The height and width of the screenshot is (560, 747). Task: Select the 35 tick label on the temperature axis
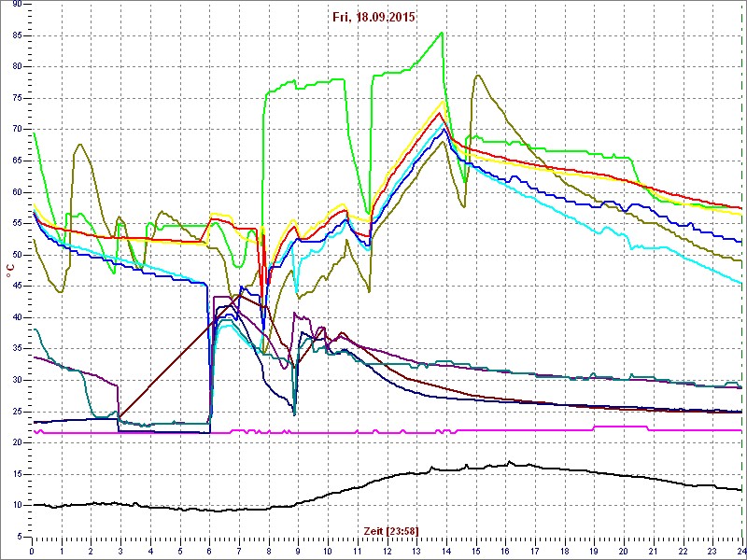click(x=16, y=348)
